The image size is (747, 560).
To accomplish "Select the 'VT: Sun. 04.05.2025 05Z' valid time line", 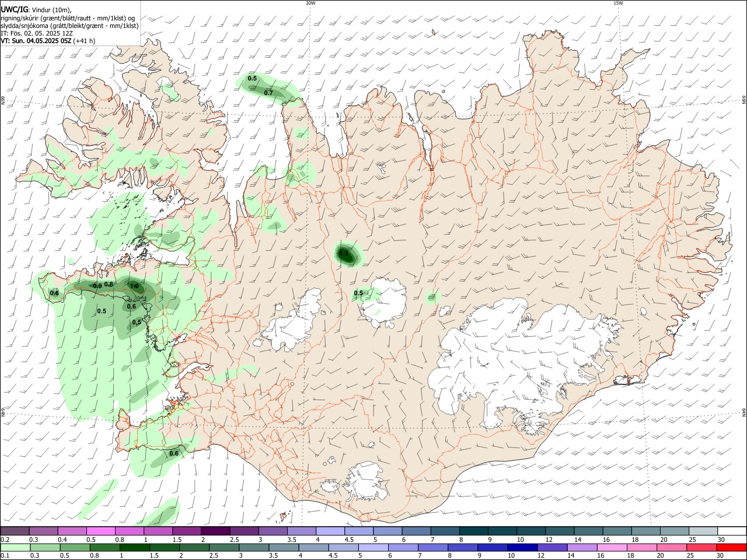I will pyautogui.click(x=37, y=41).
